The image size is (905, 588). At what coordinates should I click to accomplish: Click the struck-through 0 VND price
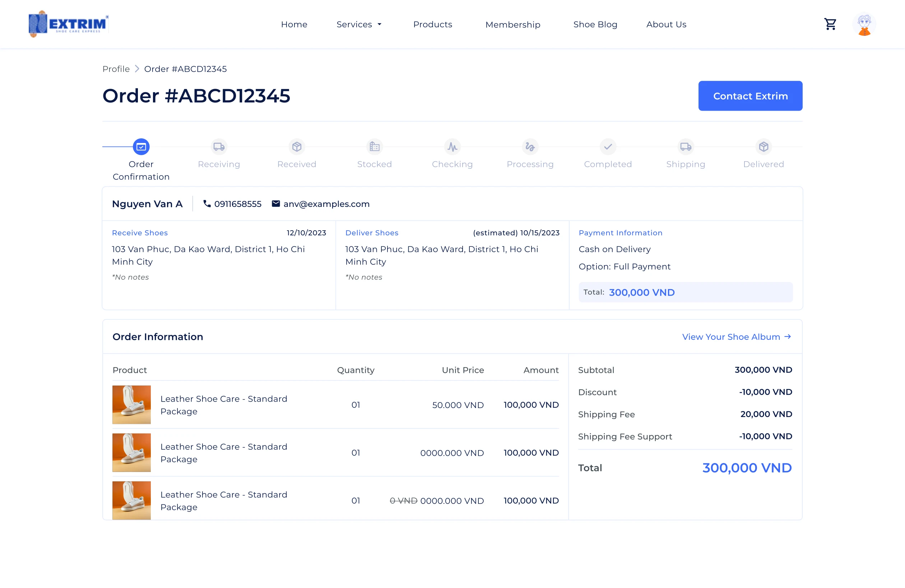tap(403, 501)
